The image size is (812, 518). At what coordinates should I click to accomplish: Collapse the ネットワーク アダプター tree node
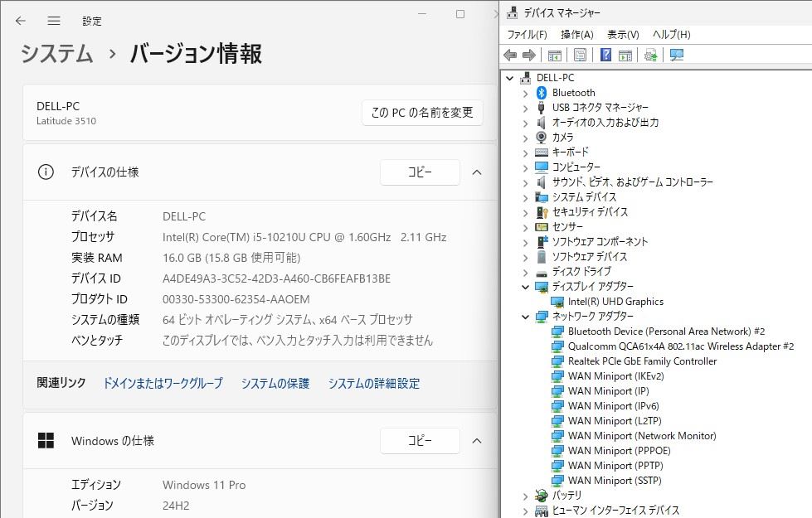tap(525, 317)
